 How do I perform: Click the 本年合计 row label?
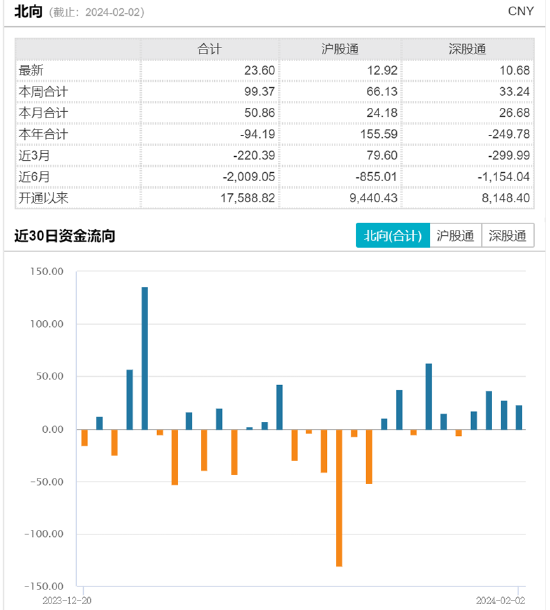[x=43, y=134]
